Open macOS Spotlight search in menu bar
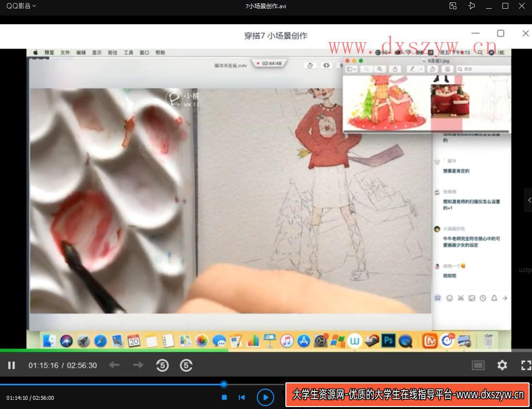This screenshot has width=532, height=409. pyautogui.click(x=480, y=52)
